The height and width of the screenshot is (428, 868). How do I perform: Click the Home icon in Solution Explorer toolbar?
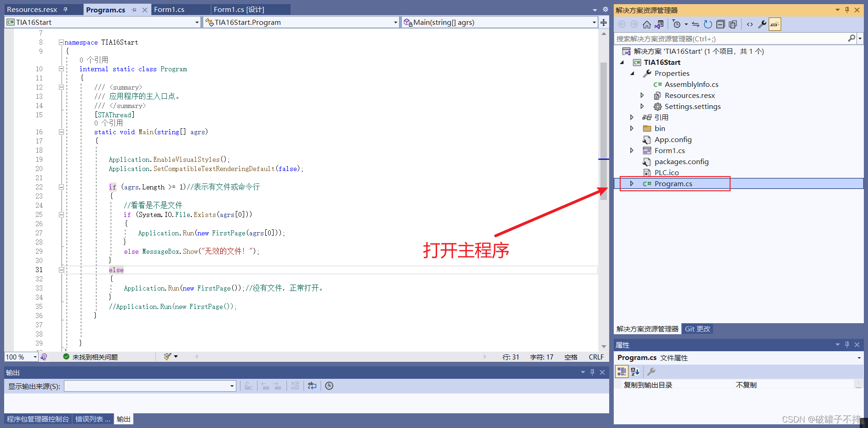click(647, 24)
